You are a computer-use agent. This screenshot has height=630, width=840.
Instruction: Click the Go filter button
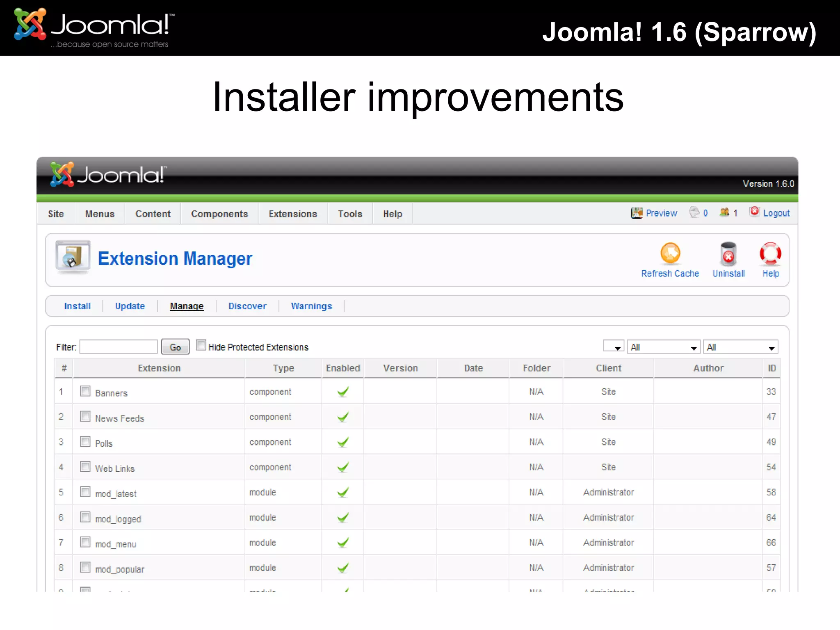[175, 347]
